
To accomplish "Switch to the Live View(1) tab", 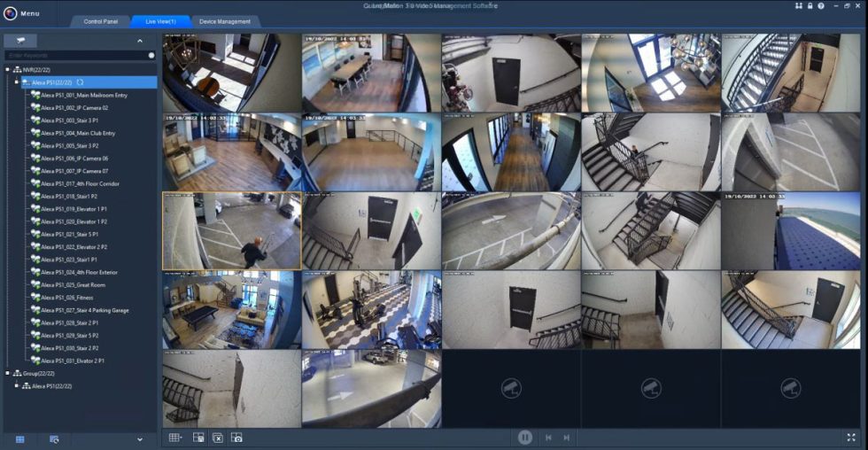I will coord(160,21).
